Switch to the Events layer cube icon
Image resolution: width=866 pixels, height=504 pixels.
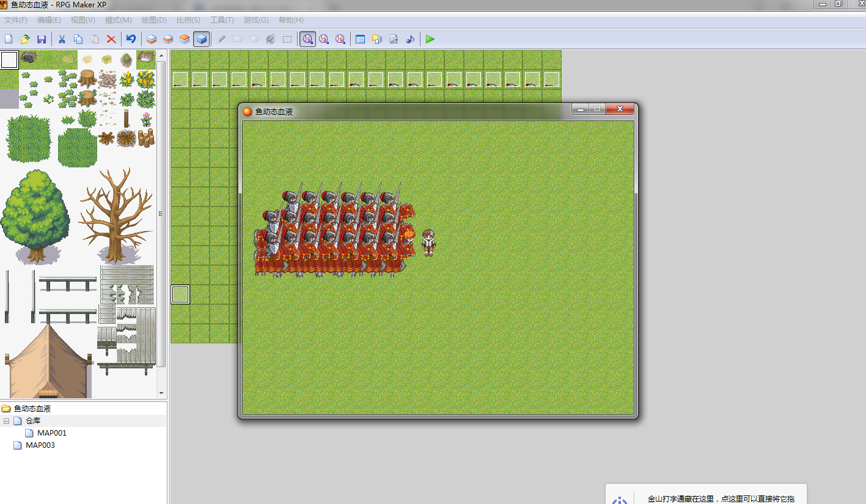201,39
